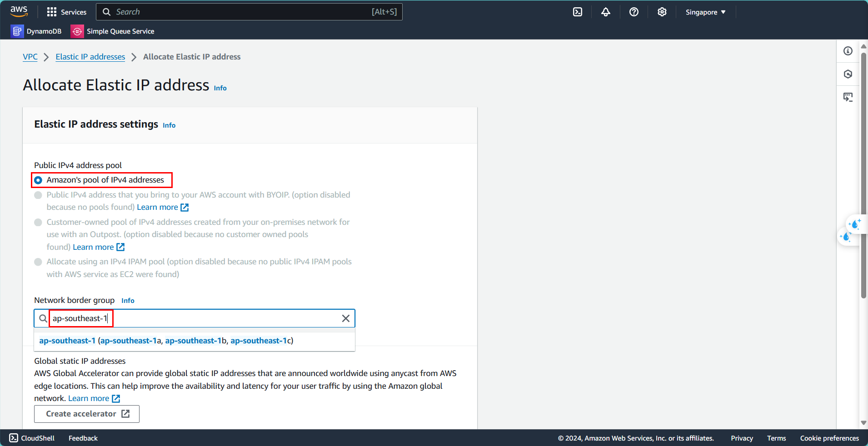Viewport: 868px width, 446px height.
Task: Click inside the top Search field
Action: pyautogui.click(x=249, y=12)
